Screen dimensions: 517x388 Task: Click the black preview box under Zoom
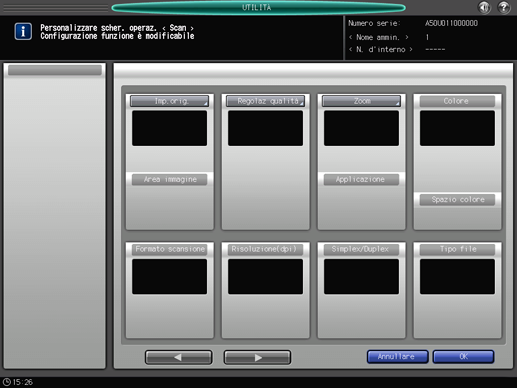361,128
